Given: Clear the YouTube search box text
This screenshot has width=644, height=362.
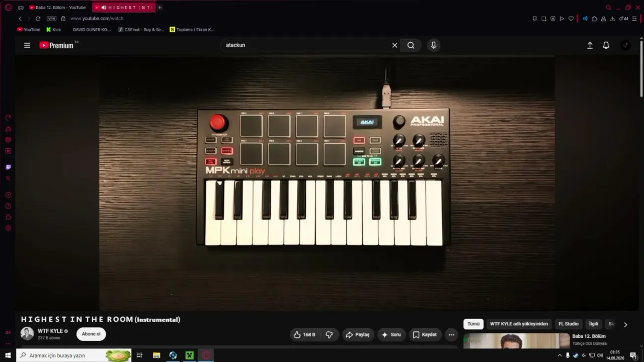Looking at the screenshot, I should tap(394, 45).
